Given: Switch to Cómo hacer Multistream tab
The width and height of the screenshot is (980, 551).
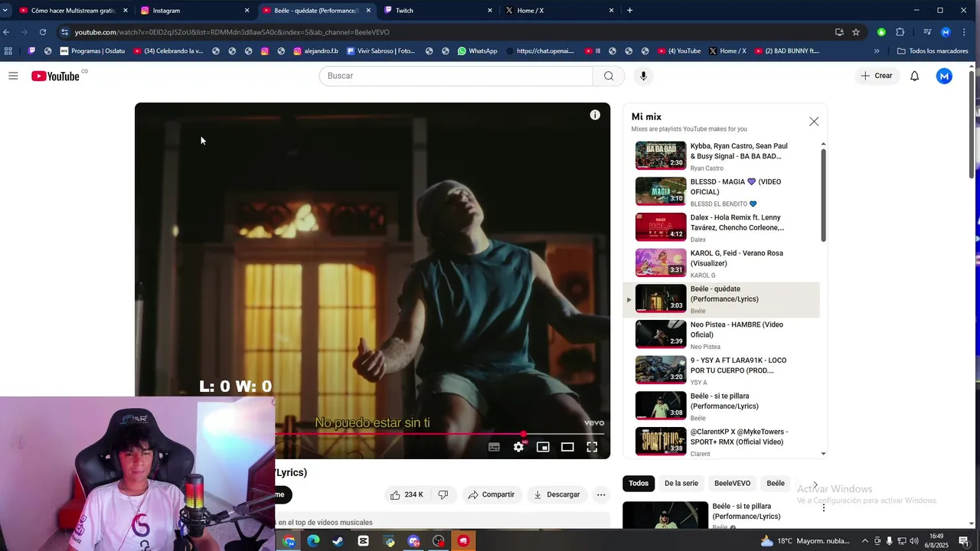Looking at the screenshot, I should [73, 10].
